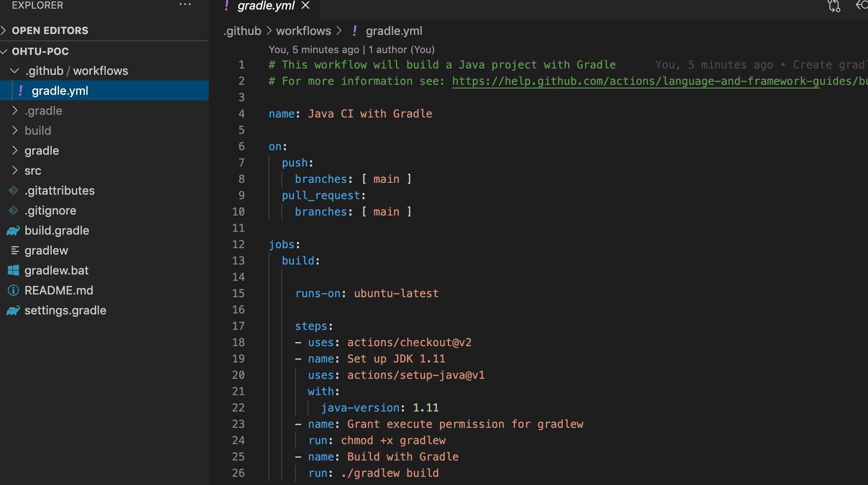Click "ubuntu-latest" value on line 15

(x=396, y=294)
